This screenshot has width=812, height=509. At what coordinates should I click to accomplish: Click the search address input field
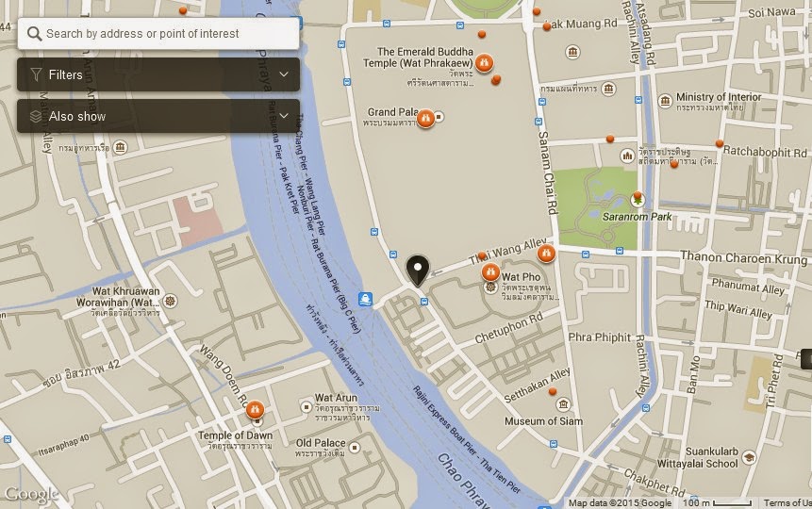tap(158, 34)
